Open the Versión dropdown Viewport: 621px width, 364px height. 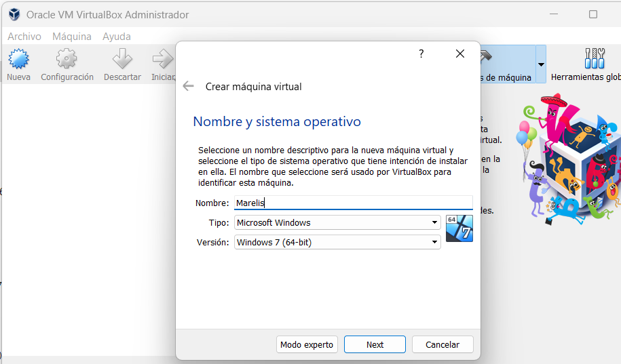[x=337, y=242]
